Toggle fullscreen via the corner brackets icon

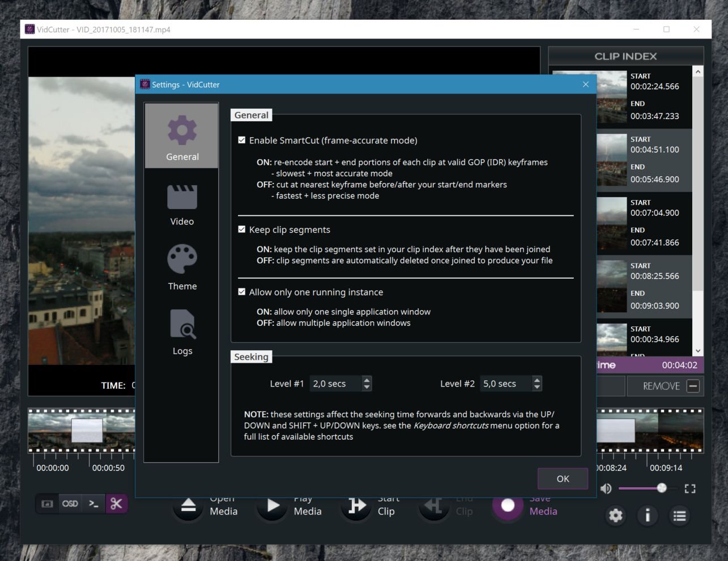pyautogui.click(x=690, y=488)
